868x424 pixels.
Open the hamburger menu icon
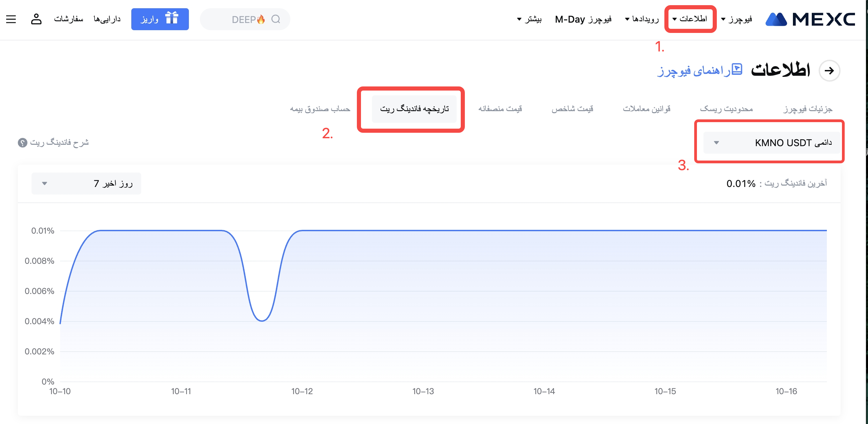(x=11, y=19)
